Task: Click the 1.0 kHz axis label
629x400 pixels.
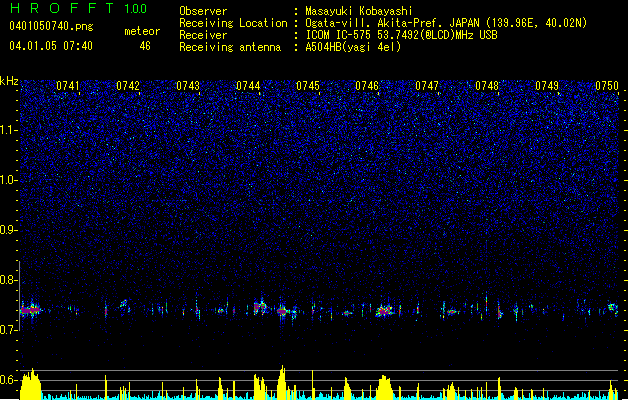Action: [x=9, y=180]
